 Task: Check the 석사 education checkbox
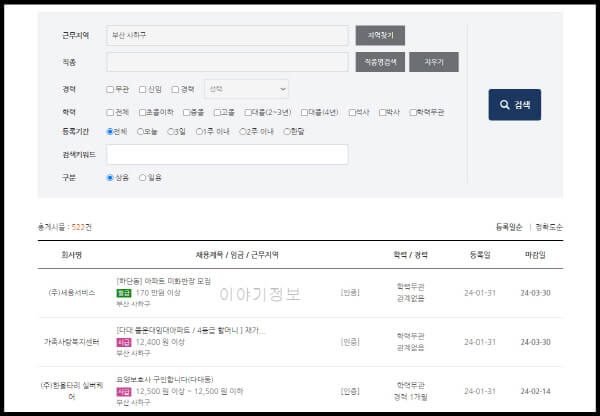tap(352, 113)
